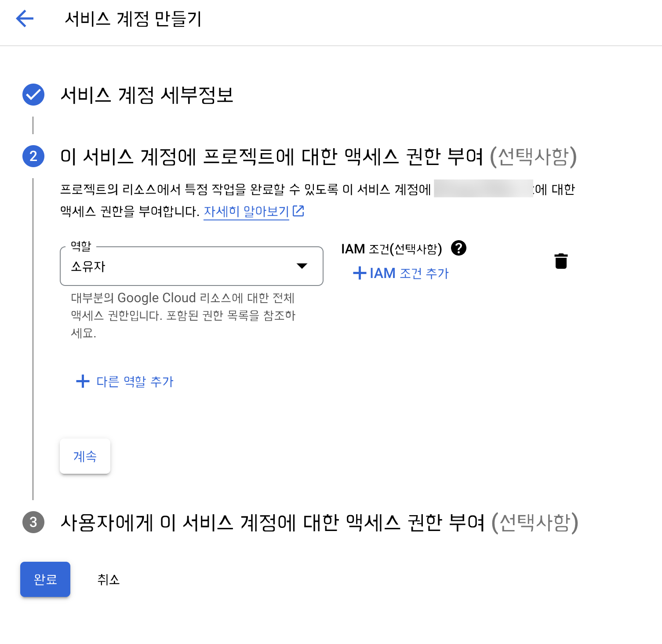The height and width of the screenshot is (644, 662).
Task: Click the step 3 number circle
Action: [33, 522]
